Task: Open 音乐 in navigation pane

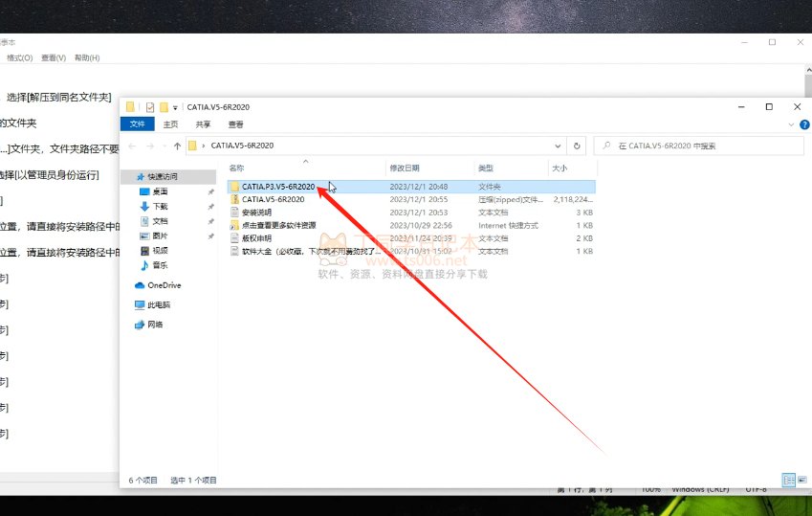Action: coord(160,265)
